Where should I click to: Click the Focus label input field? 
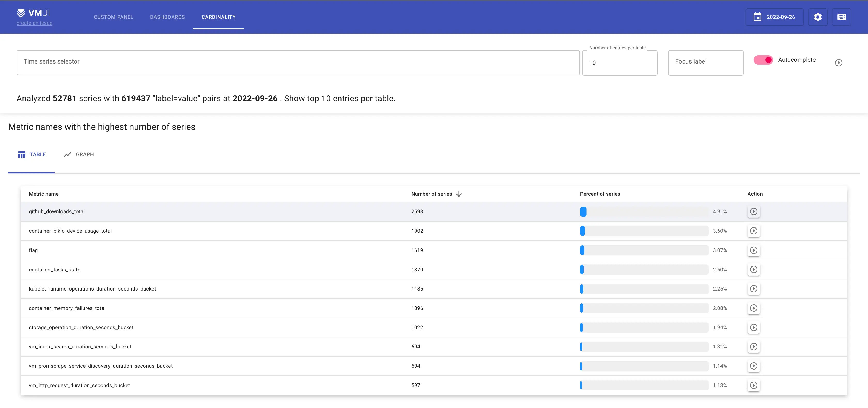[706, 63]
